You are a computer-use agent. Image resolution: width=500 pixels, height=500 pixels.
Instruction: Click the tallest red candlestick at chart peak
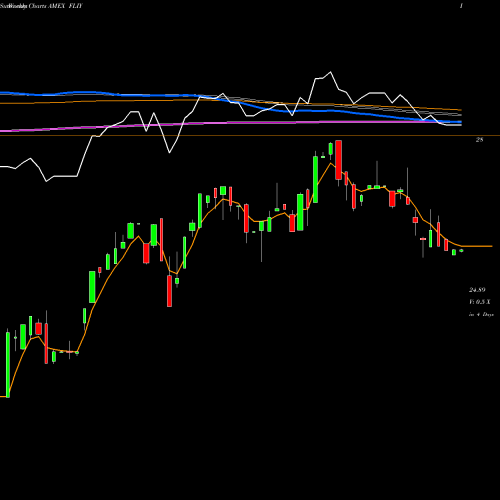338,160
